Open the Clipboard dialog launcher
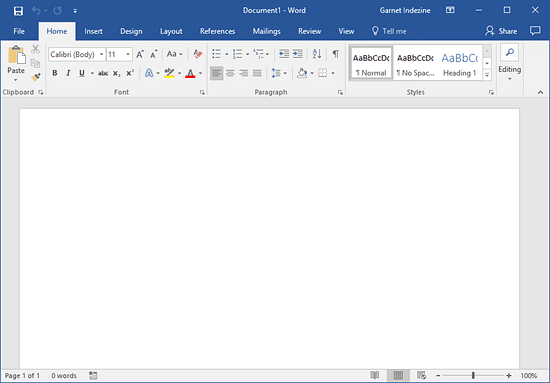The height and width of the screenshot is (383, 550). click(41, 92)
